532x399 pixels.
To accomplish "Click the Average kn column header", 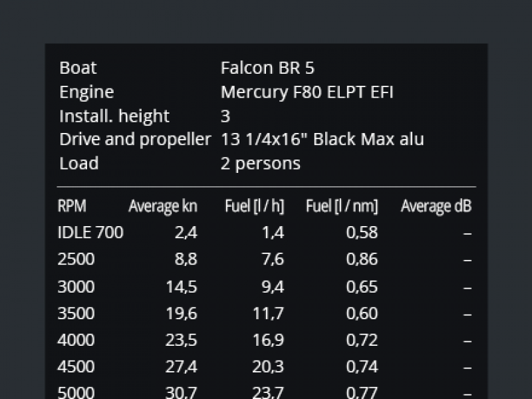I will click(163, 206).
